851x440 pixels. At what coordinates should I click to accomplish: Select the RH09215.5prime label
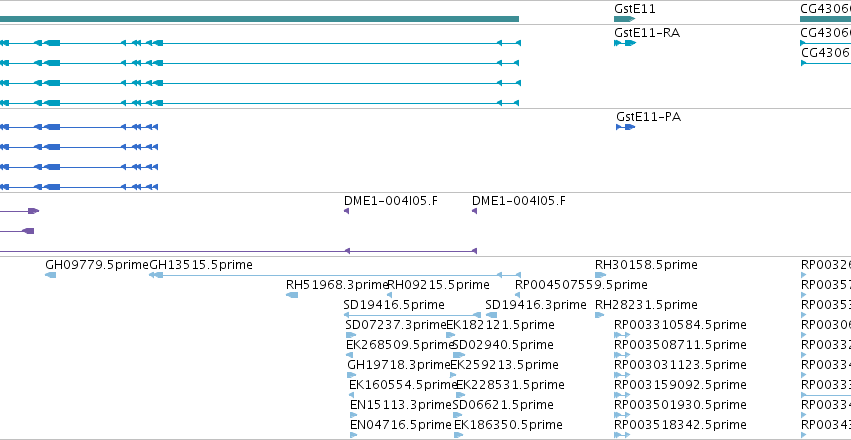[438, 285]
